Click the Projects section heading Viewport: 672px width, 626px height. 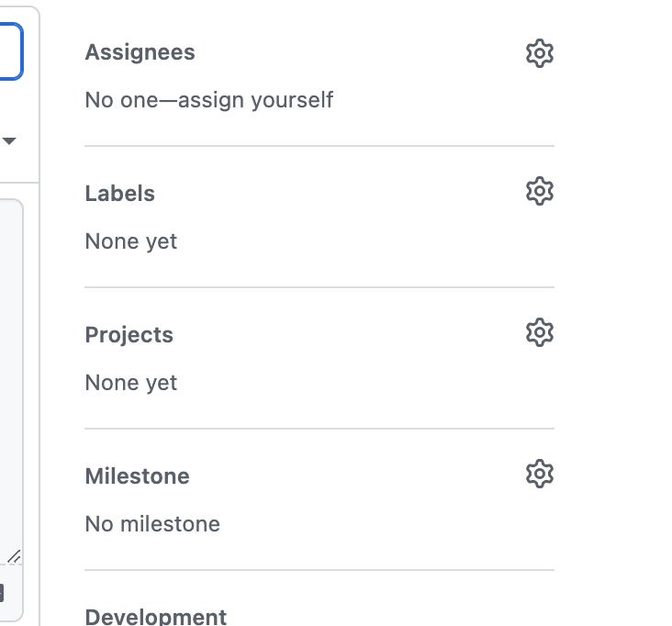tap(129, 335)
